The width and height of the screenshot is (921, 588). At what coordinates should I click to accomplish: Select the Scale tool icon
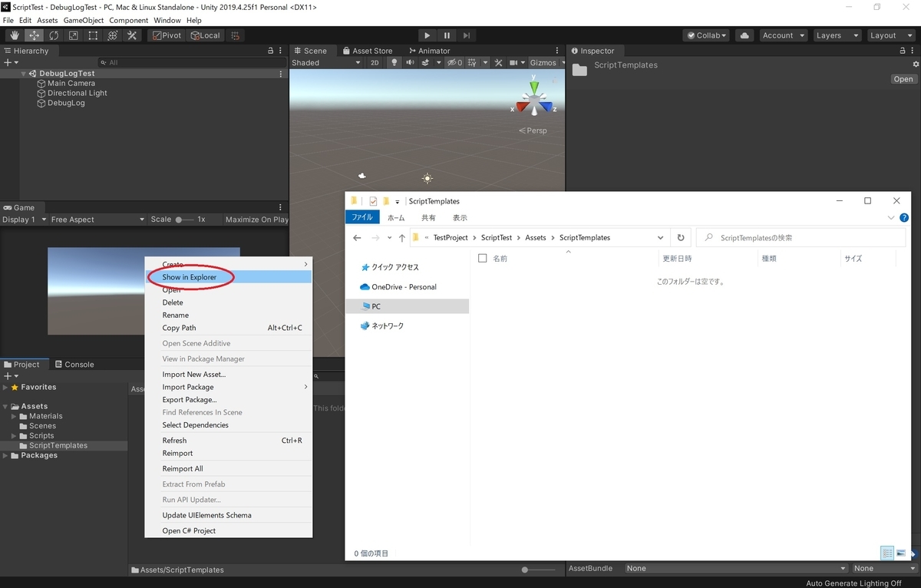(74, 35)
